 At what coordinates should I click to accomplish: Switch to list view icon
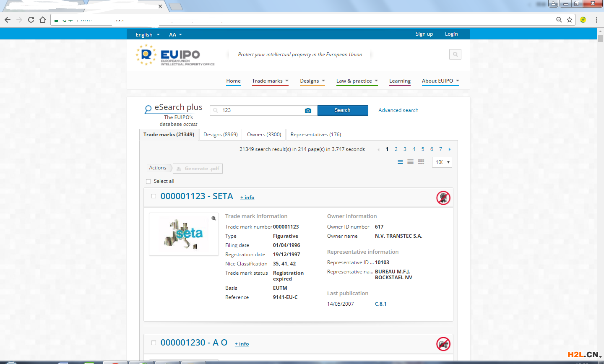(x=401, y=162)
